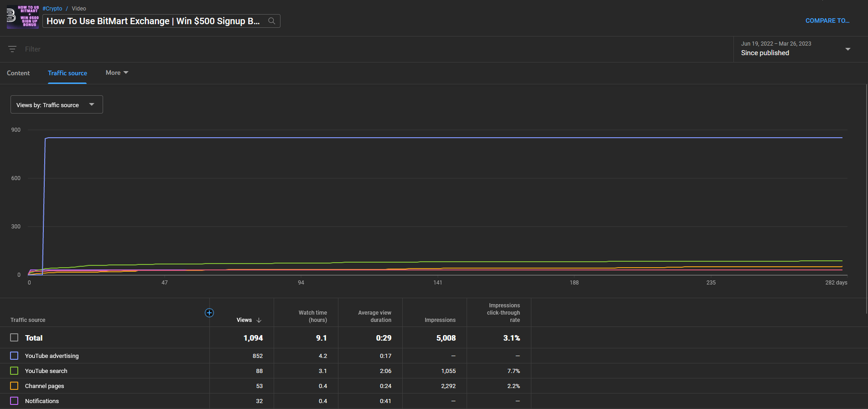Open the More tab dropdown
This screenshot has height=409, width=868.
point(117,72)
